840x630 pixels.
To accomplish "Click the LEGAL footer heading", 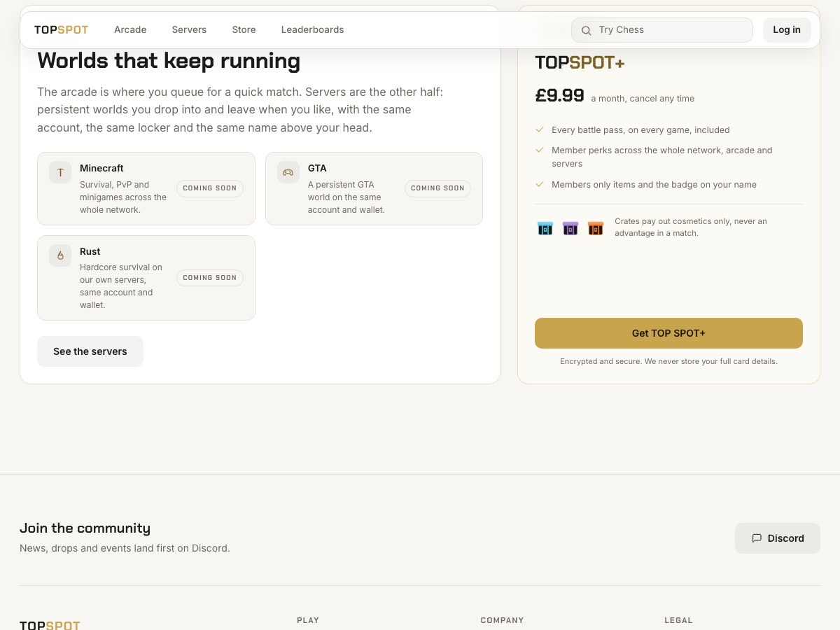I will [678, 620].
